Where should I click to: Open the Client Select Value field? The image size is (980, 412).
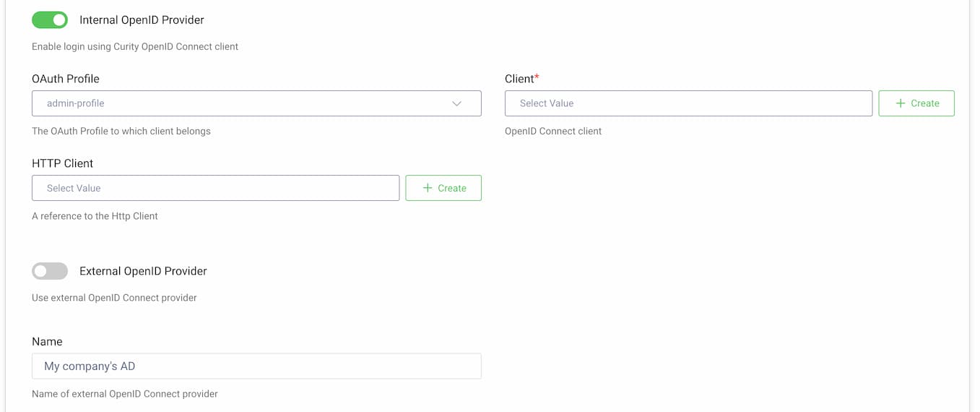coord(688,103)
